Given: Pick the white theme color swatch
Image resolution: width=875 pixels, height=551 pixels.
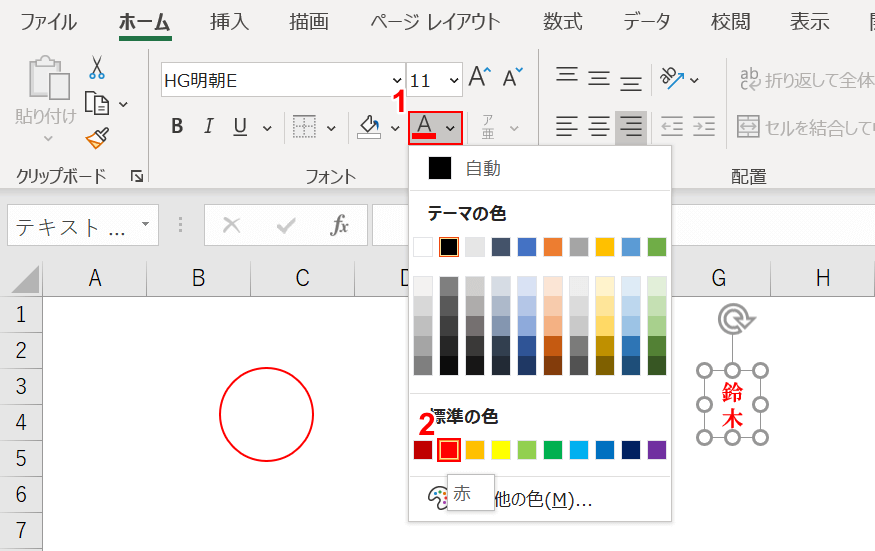Looking at the screenshot, I should [x=423, y=247].
